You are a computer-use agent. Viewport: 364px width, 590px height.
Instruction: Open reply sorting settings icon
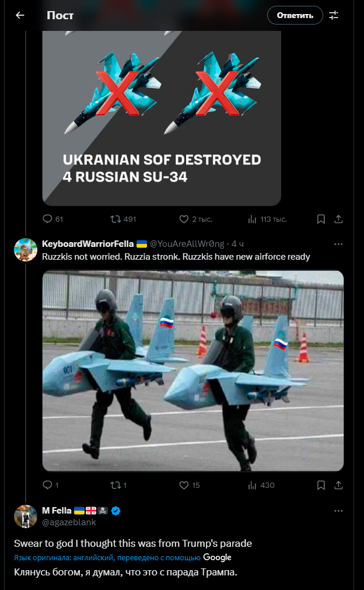[x=334, y=15]
